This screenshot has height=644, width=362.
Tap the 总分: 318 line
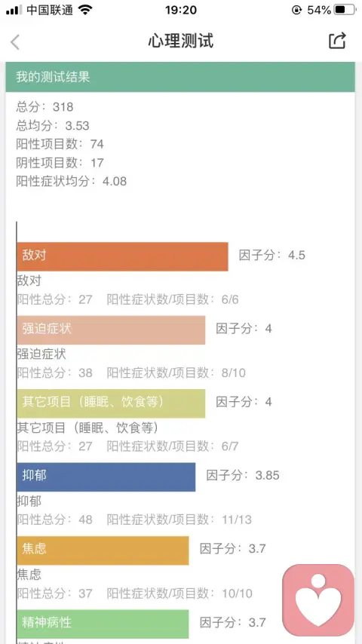click(44, 107)
